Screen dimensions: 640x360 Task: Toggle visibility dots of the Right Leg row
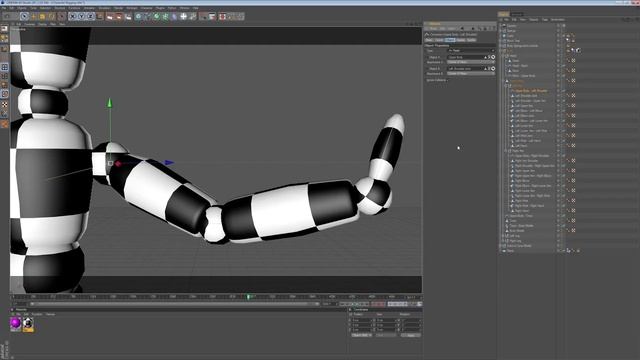click(558, 241)
